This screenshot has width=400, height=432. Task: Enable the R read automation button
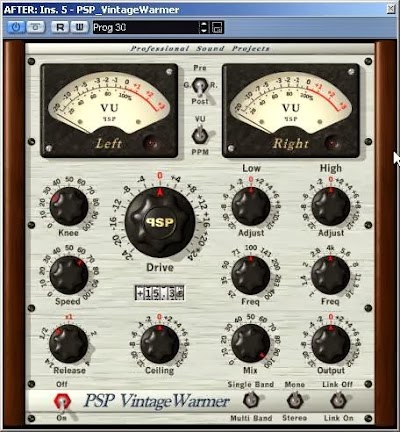pyautogui.click(x=60, y=27)
